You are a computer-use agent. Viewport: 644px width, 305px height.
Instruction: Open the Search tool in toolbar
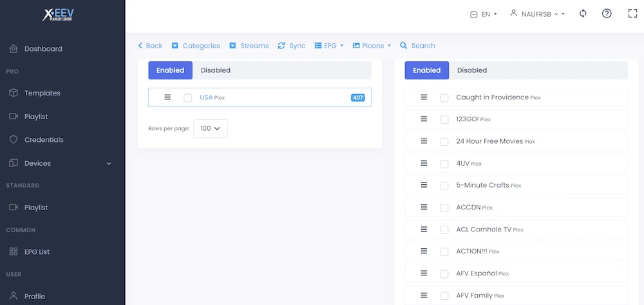417,46
